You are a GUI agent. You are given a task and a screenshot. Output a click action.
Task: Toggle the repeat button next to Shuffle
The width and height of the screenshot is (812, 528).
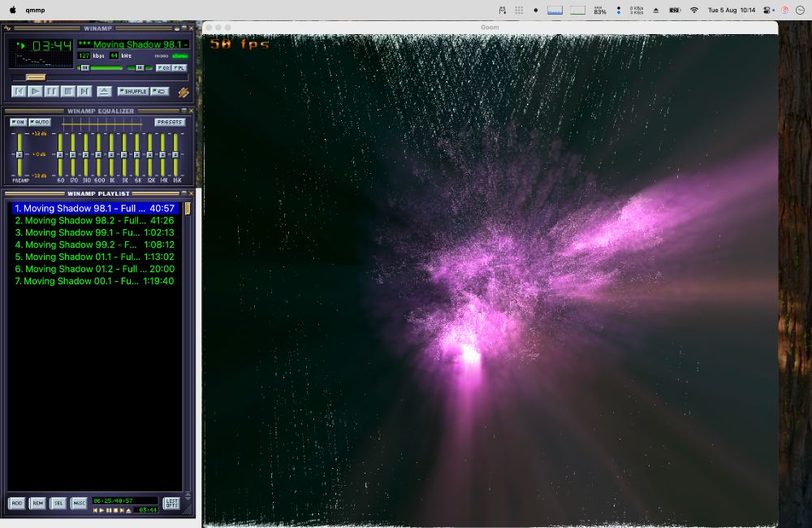click(x=160, y=92)
